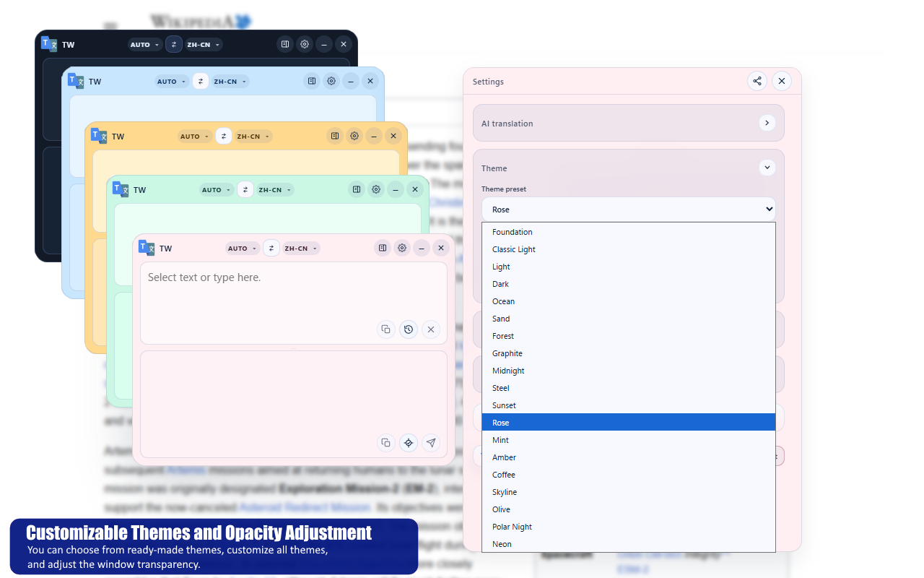Image resolution: width=924 pixels, height=578 pixels.
Task: Click the AI translation button
Action: (x=628, y=123)
